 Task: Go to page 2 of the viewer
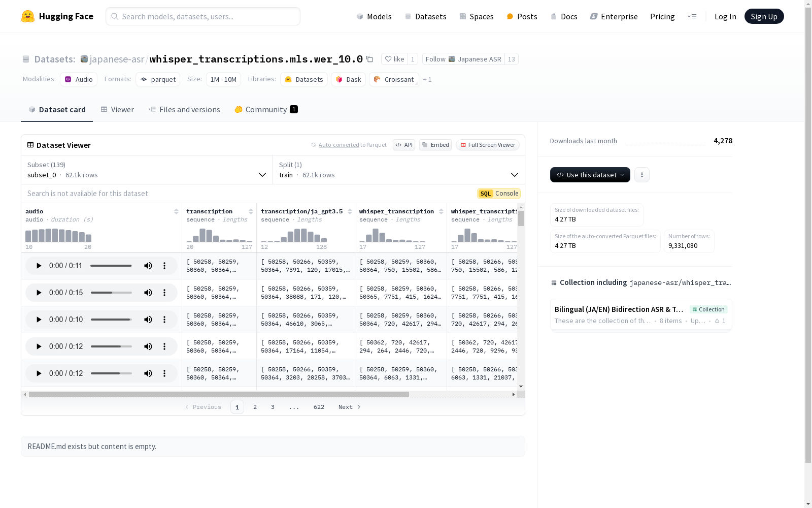(255, 407)
